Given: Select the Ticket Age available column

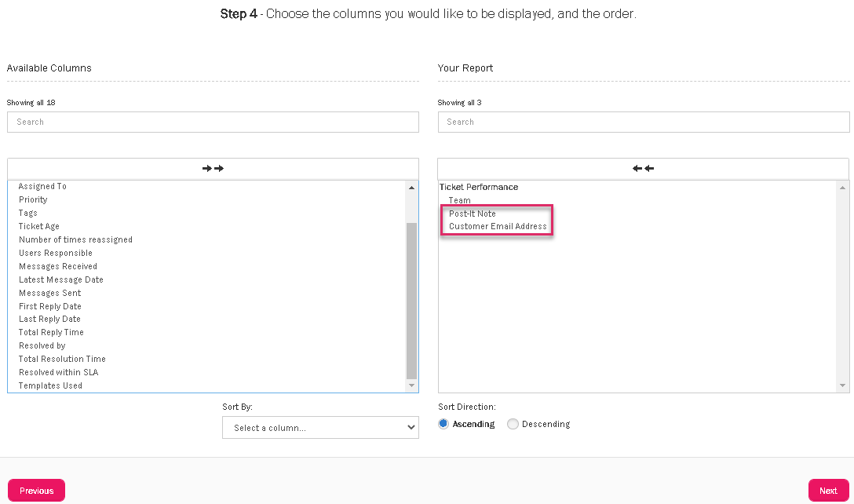Looking at the screenshot, I should coord(39,226).
